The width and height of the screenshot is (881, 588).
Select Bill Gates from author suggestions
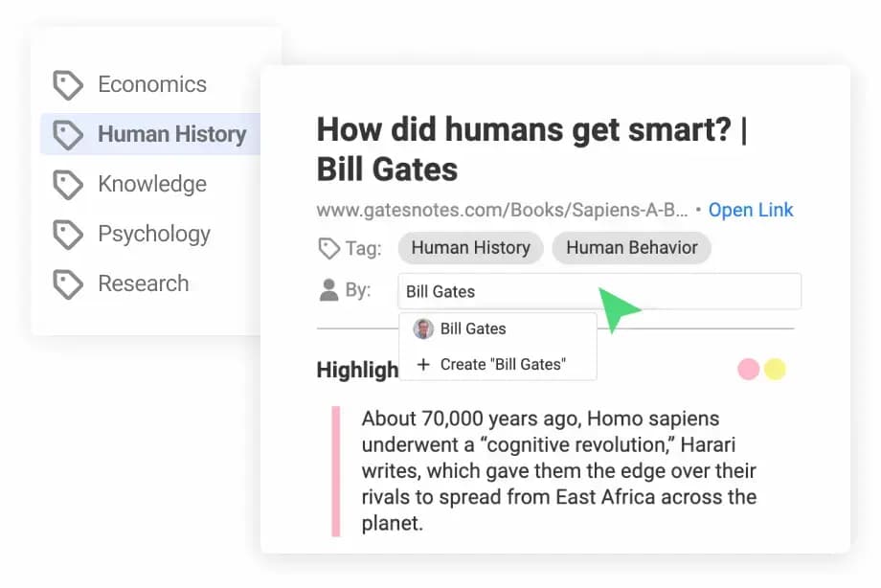click(x=473, y=328)
